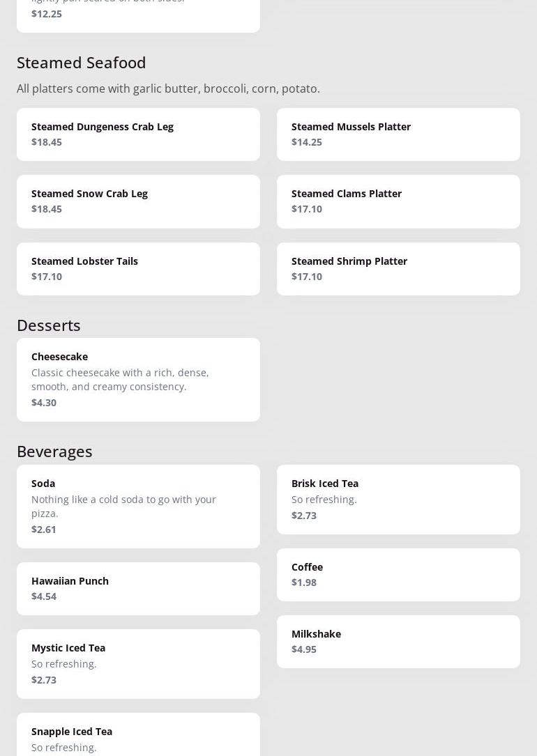This screenshot has height=756, width=537.
Task: Choose the Steamed Clams Platter item
Action: [398, 201]
